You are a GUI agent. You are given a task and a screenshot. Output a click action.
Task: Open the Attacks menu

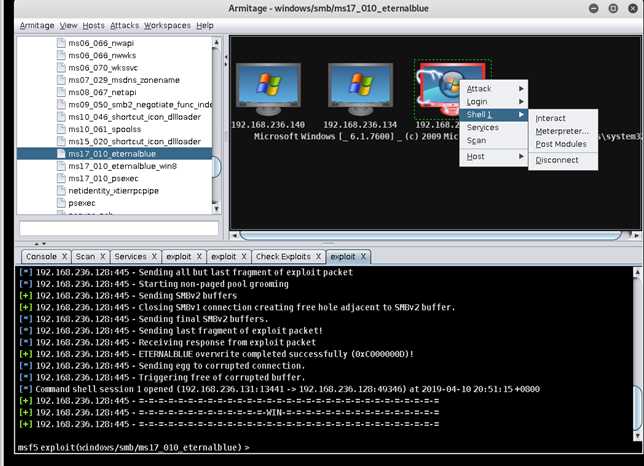tap(124, 25)
